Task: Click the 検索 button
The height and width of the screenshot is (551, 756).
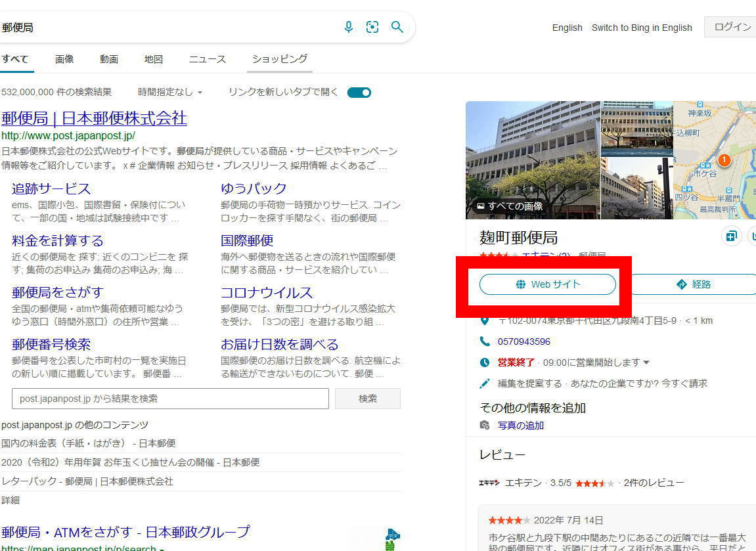Action: click(367, 399)
